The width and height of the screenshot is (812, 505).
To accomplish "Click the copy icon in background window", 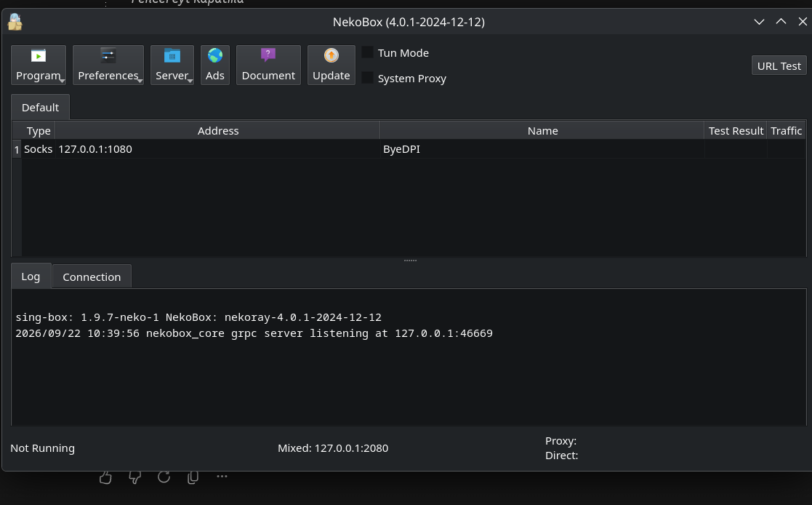I will [193, 477].
